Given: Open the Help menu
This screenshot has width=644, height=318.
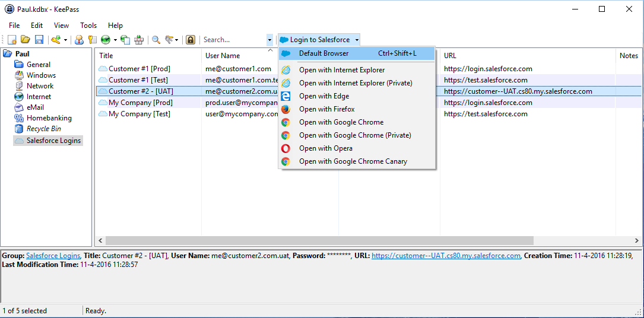Looking at the screenshot, I should tap(115, 26).
